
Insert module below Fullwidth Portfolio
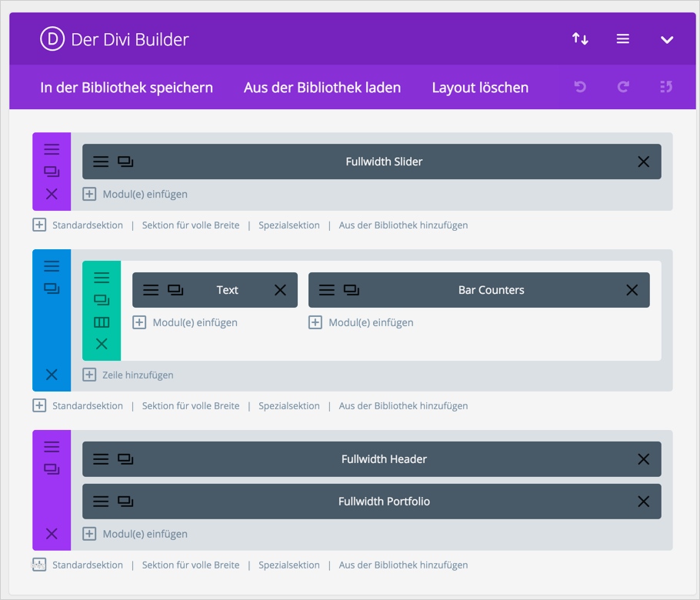[135, 534]
